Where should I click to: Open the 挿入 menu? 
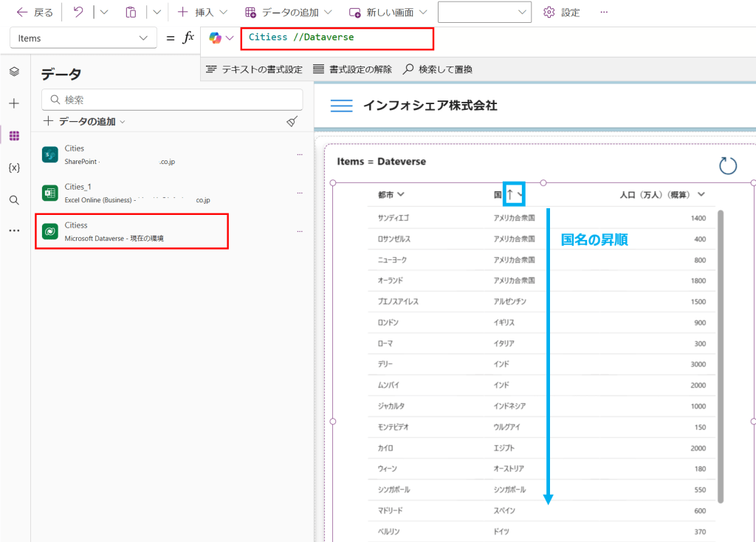202,13
